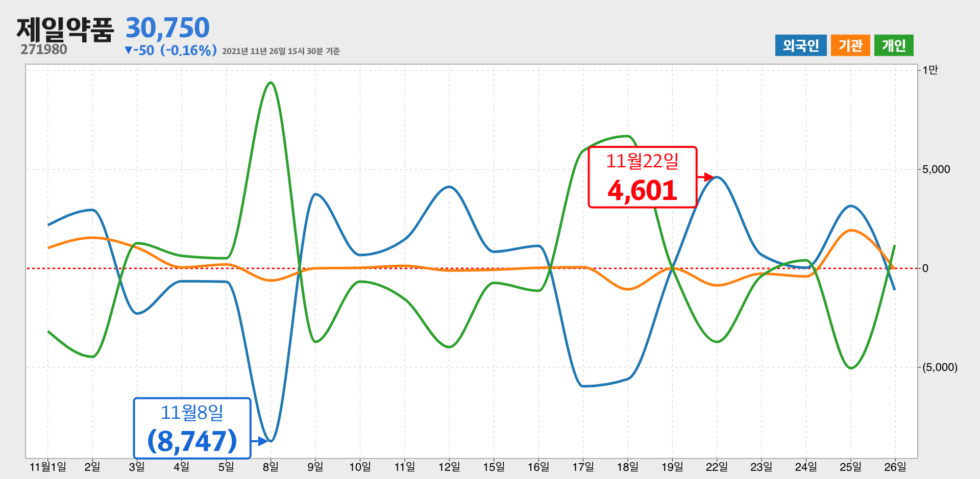Click the orange line's peak at 25일
This screenshot has height=479, width=980.
851,231
